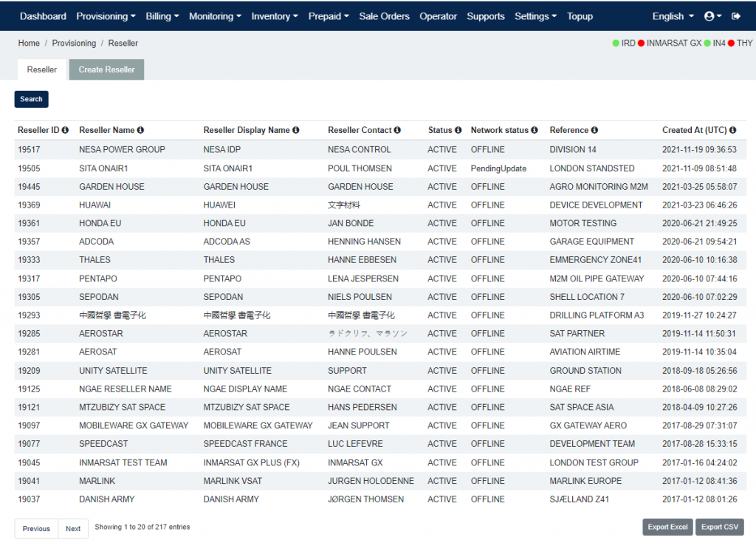The image size is (756, 540).
Task: Open Operator in the navbar
Action: tap(438, 16)
